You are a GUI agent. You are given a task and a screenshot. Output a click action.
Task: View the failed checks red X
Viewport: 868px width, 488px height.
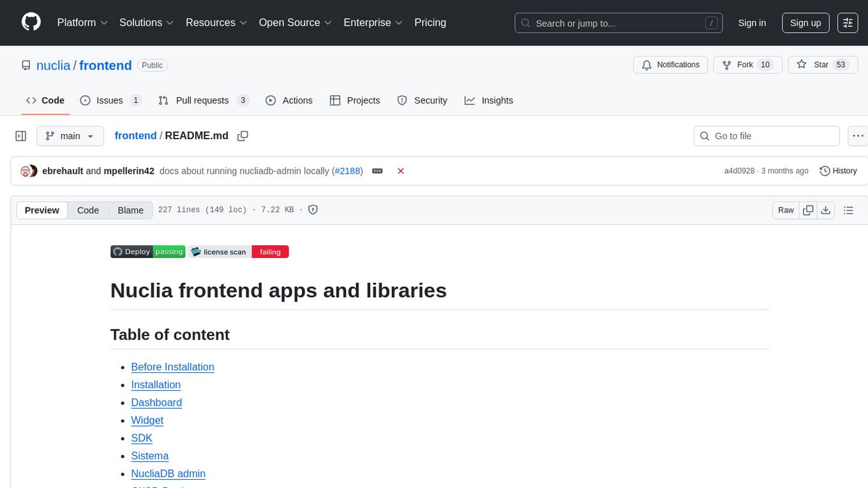[x=401, y=171]
